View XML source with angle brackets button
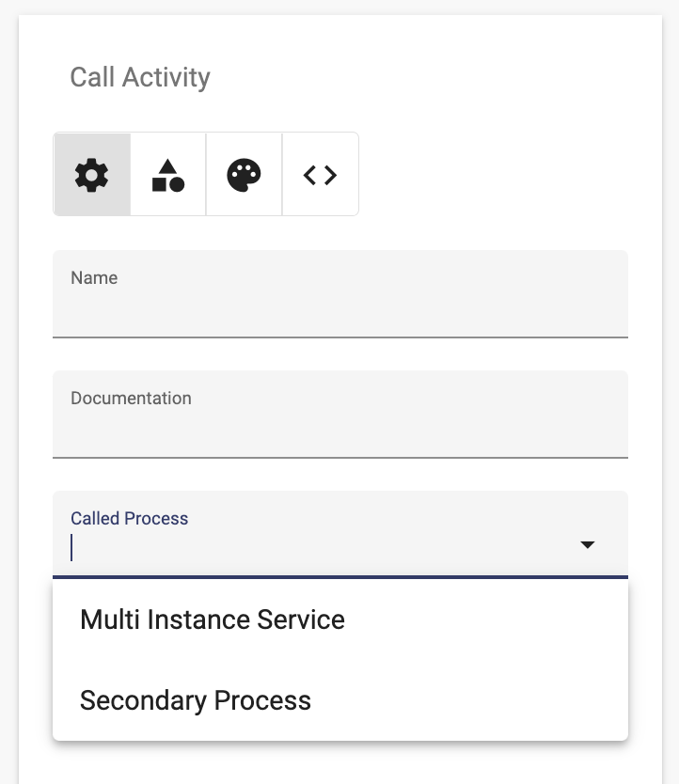This screenshot has width=679, height=784. click(x=321, y=175)
